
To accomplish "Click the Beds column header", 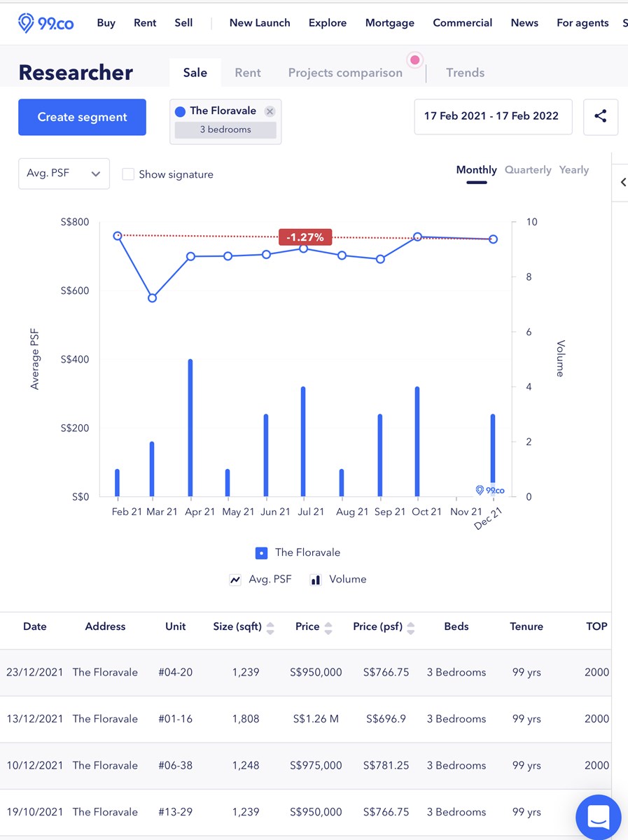I will (456, 626).
